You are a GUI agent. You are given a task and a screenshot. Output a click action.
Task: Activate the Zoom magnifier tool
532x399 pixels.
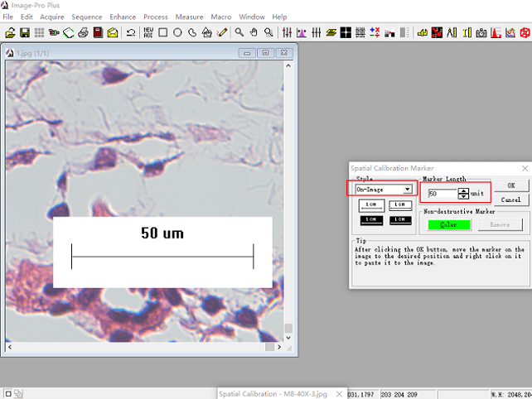click(x=239, y=33)
